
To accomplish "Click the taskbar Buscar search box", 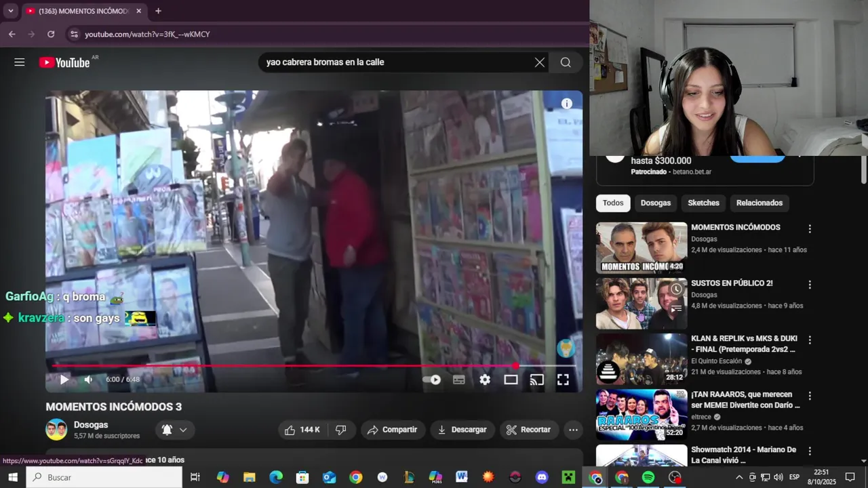I will coord(104,477).
